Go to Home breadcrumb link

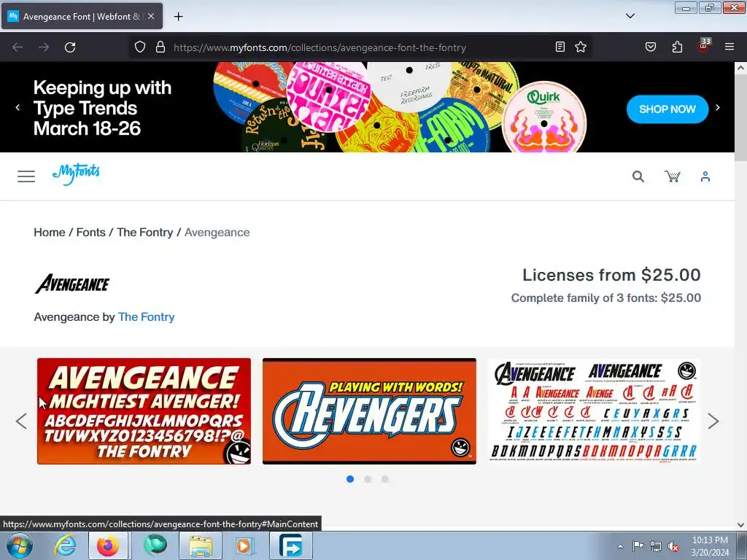[x=50, y=233]
